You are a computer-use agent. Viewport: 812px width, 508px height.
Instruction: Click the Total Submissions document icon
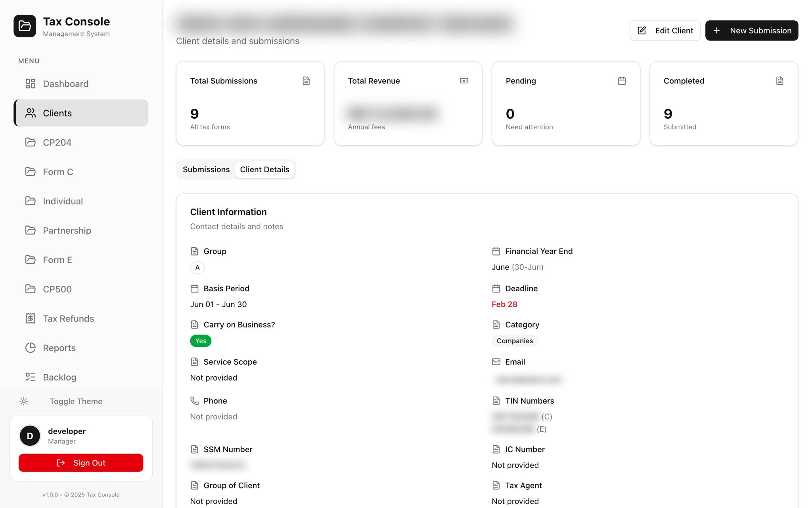[x=306, y=81]
